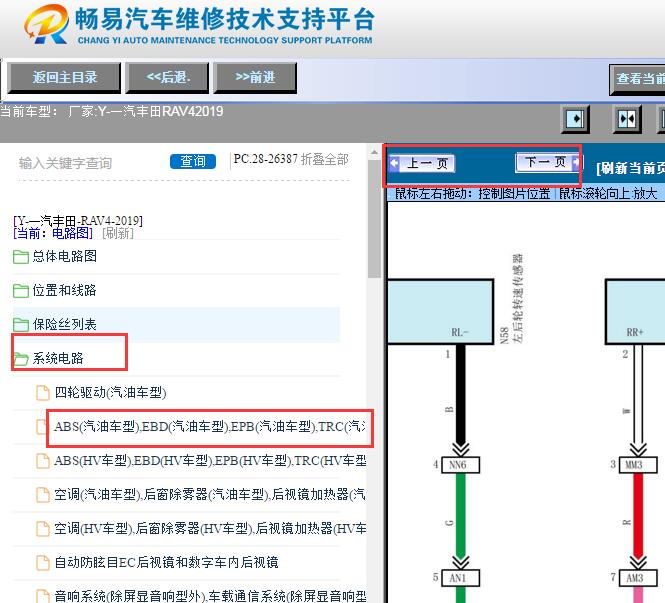Open 音响系统(除屏显音响型外) entry

pyautogui.click(x=210, y=596)
